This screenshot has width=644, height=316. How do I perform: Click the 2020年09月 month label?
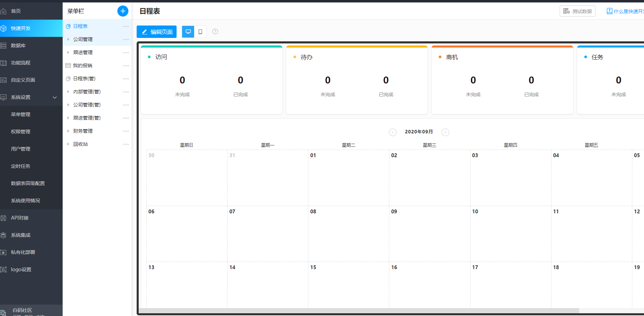(419, 132)
